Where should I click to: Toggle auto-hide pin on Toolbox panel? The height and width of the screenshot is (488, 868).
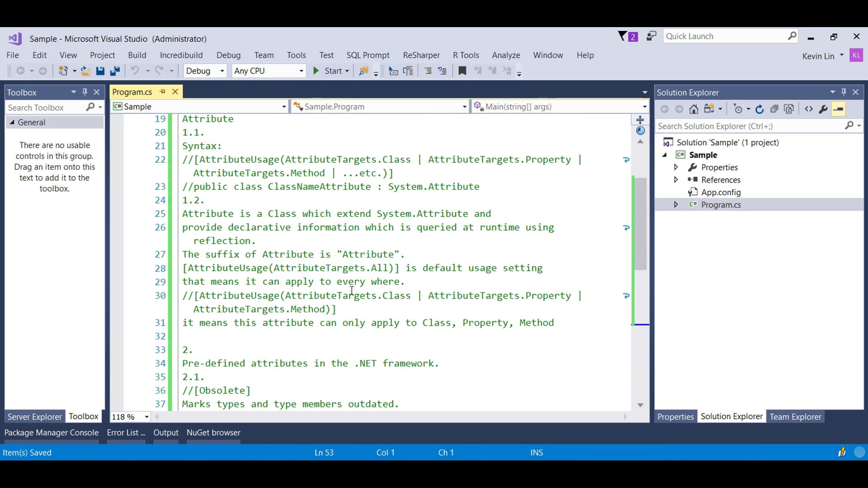[x=85, y=92]
